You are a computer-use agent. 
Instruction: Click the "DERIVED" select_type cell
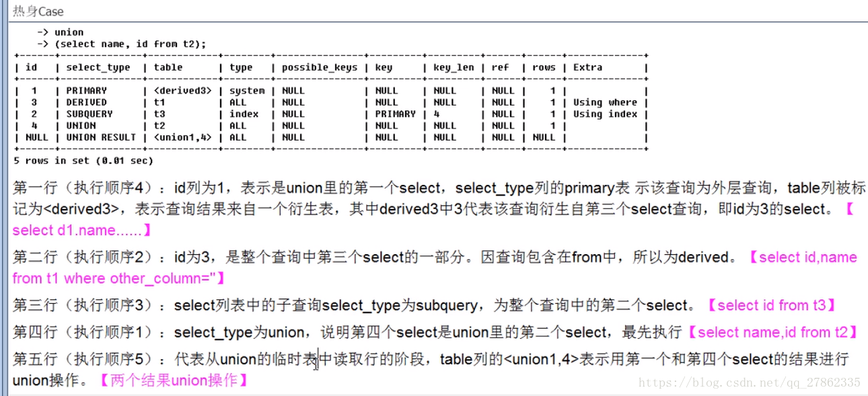click(86, 102)
